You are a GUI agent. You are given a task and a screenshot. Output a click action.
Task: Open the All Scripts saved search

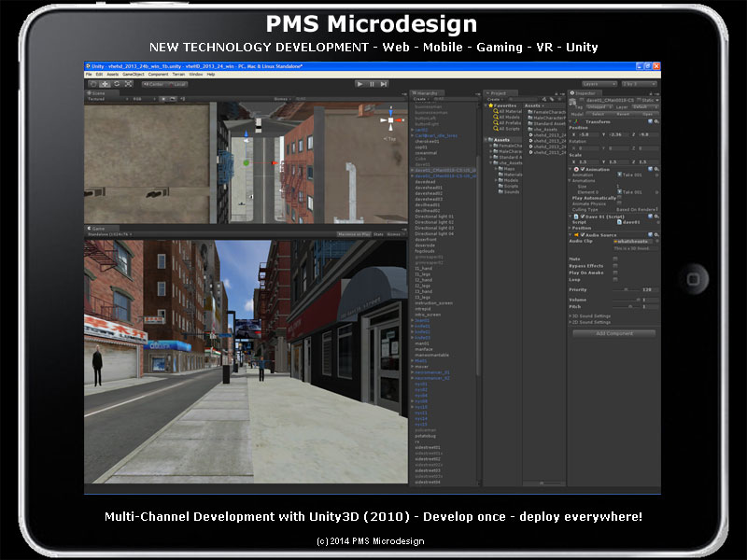click(506, 129)
